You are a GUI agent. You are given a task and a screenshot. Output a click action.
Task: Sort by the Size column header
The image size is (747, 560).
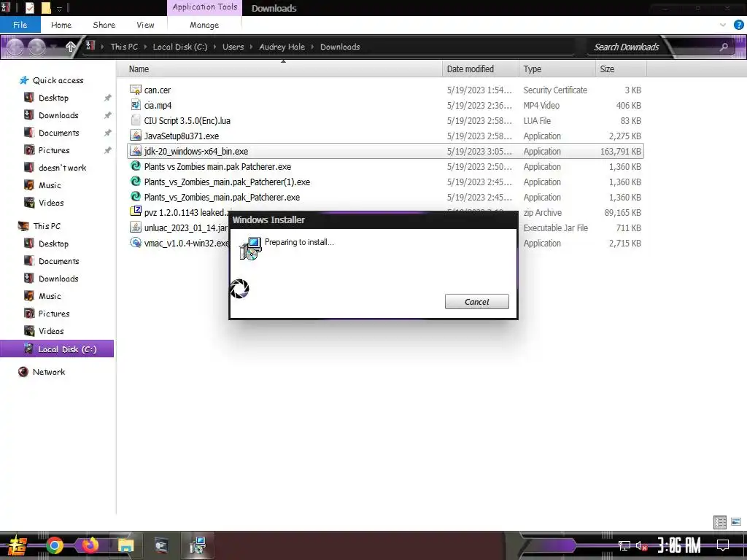click(x=621, y=69)
